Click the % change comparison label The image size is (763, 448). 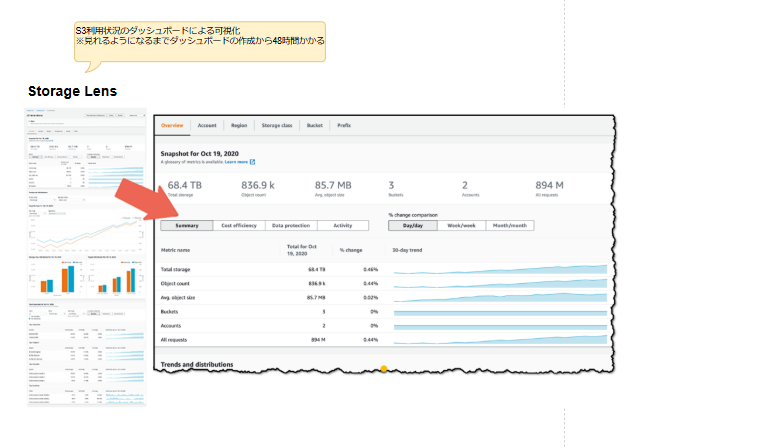point(413,215)
